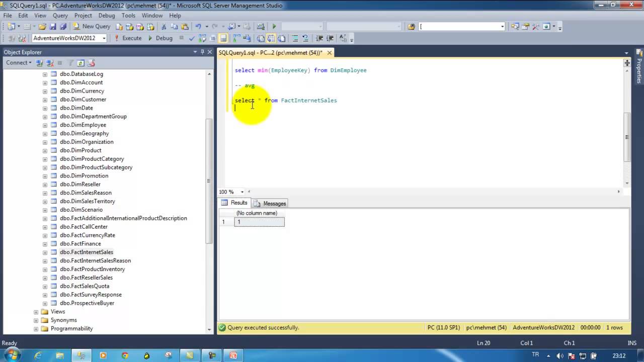Image resolution: width=644 pixels, height=362 pixels.
Task: Execute the query with the Execute button
Action: pos(128,38)
